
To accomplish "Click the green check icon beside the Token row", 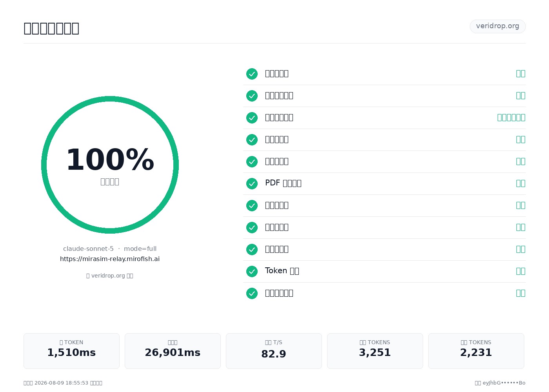I will 252,271.
